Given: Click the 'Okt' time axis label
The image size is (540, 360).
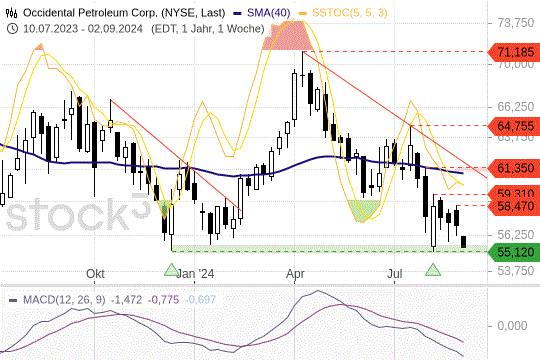Looking at the screenshot, I should [x=95, y=274].
